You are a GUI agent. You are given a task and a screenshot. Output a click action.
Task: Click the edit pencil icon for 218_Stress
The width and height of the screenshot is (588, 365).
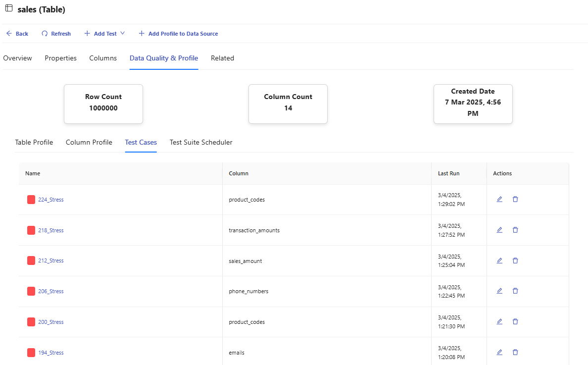click(499, 230)
